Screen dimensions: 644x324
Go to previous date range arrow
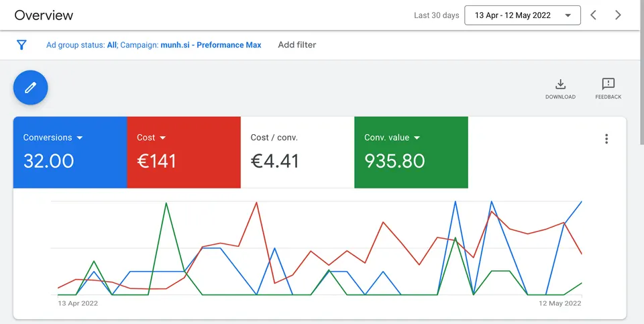(593, 15)
